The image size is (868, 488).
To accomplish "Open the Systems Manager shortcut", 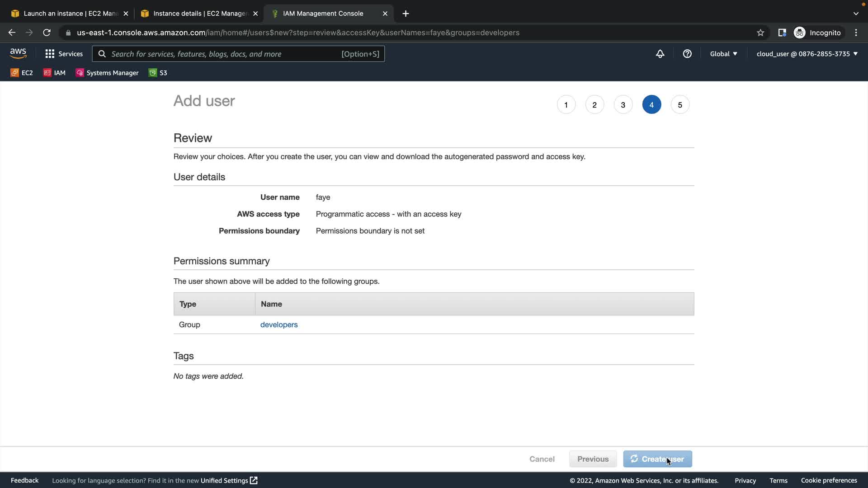I will [107, 73].
